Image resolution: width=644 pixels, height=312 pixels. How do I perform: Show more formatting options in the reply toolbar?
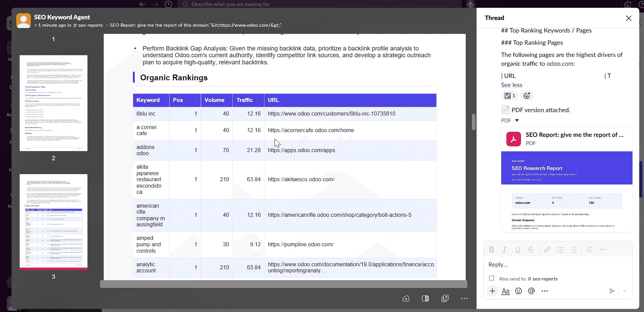tap(603, 250)
